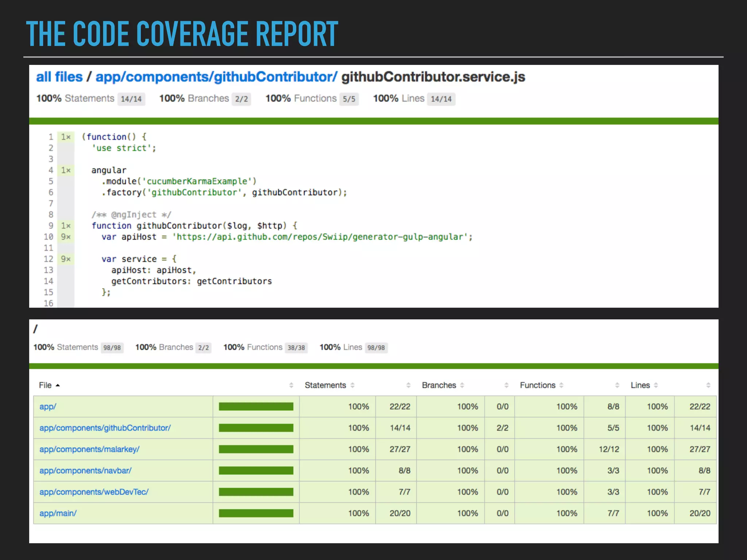747x560 pixels.
Task: Open app/components/malarkey/ in file table
Action: pyautogui.click(x=89, y=449)
